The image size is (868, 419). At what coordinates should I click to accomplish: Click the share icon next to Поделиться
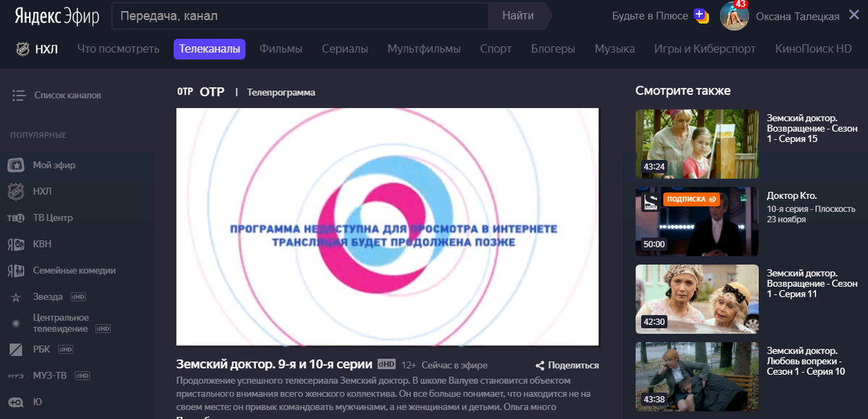pyautogui.click(x=540, y=365)
